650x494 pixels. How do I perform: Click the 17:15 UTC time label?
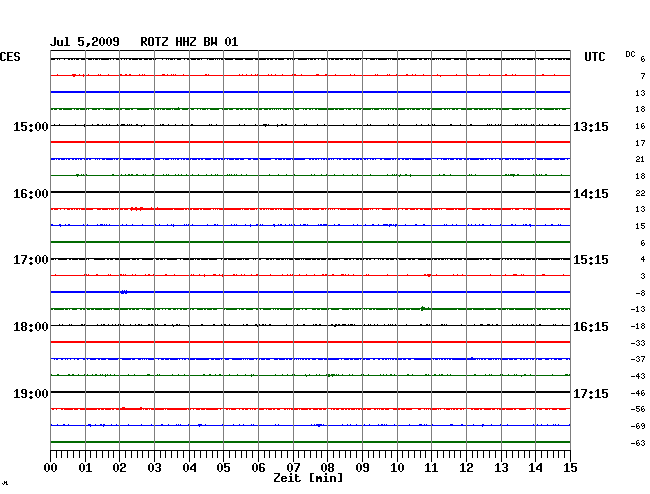591,393
